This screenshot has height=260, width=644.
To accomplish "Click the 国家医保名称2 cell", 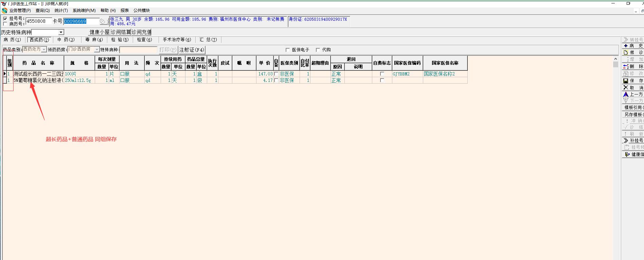I will (x=445, y=74).
